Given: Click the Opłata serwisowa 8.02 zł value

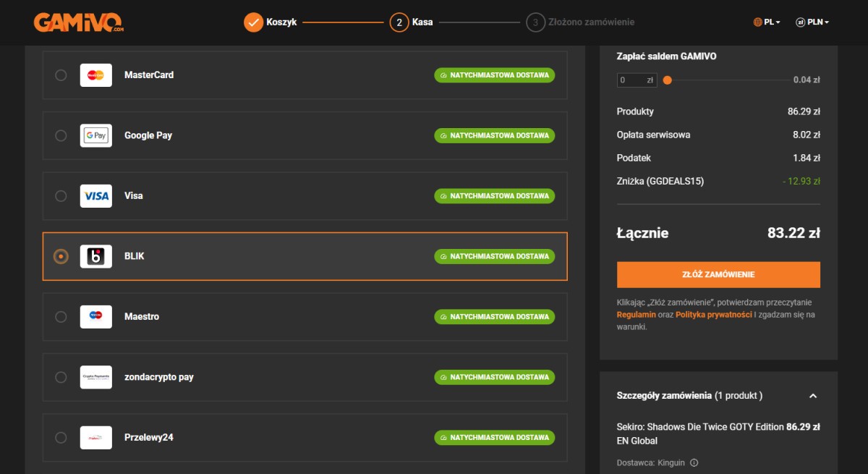Looking at the screenshot, I should [807, 135].
